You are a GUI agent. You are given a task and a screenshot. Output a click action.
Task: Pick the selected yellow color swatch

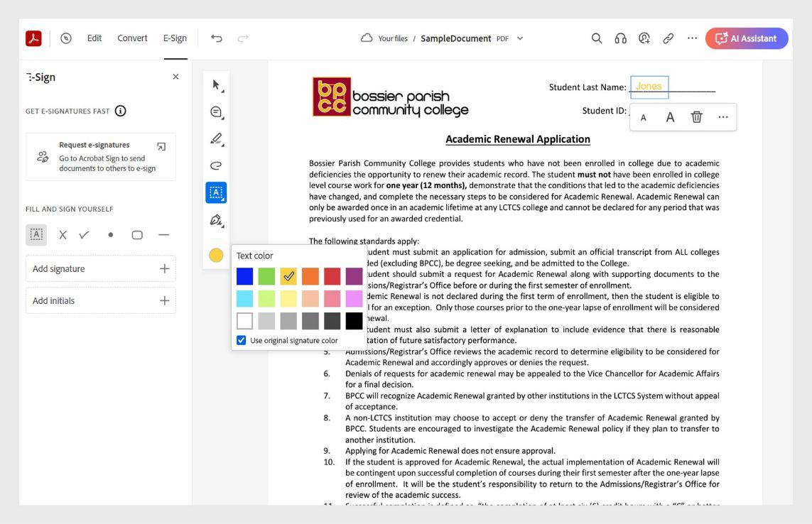[x=288, y=276]
